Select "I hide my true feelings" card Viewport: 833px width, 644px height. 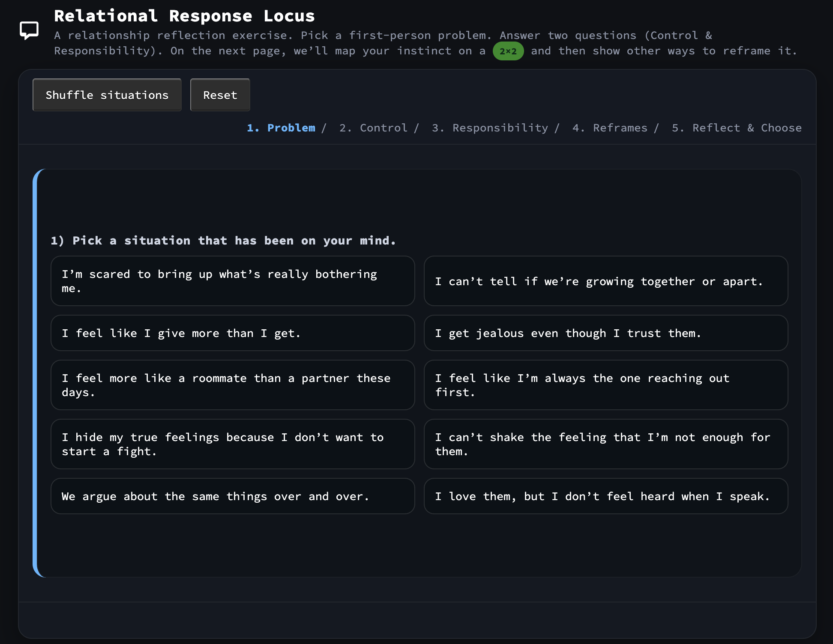coord(233,444)
